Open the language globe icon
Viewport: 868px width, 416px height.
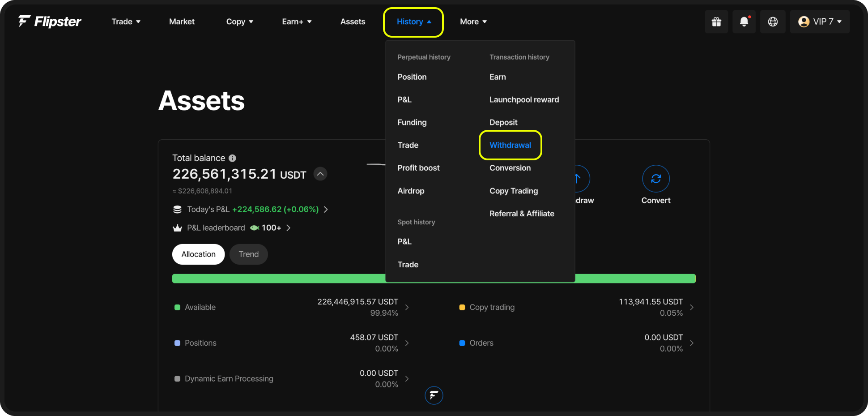pos(773,21)
